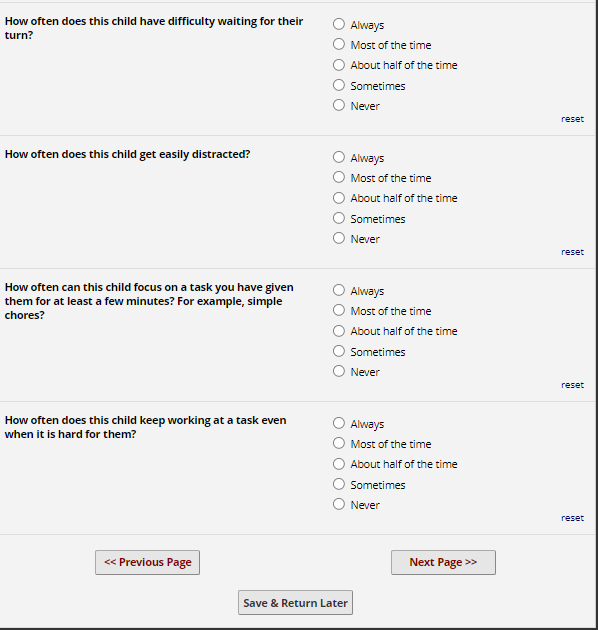Select About half of the time for easily distracted
Image resolution: width=598 pixels, height=630 pixels.
point(339,198)
